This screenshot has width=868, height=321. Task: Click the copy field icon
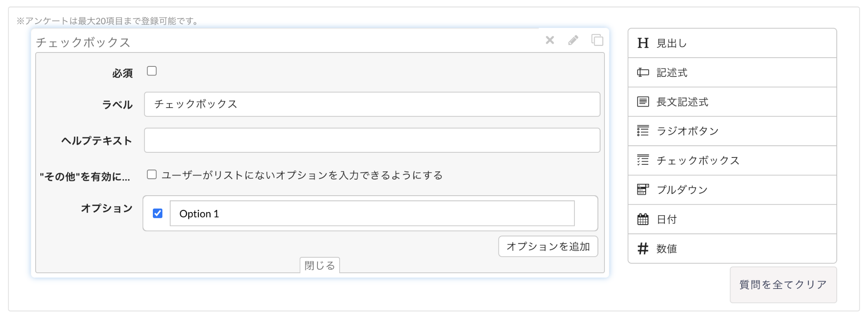tap(597, 40)
